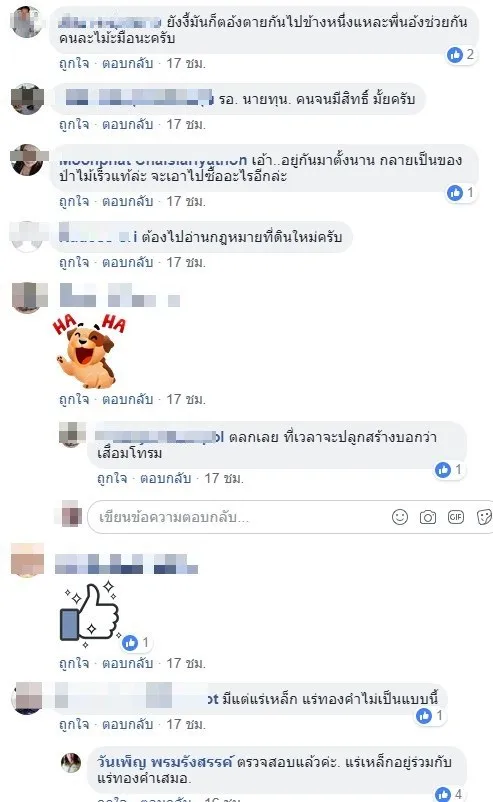
Task: Click avatar beside the dog sticker comment
Action: (27, 297)
